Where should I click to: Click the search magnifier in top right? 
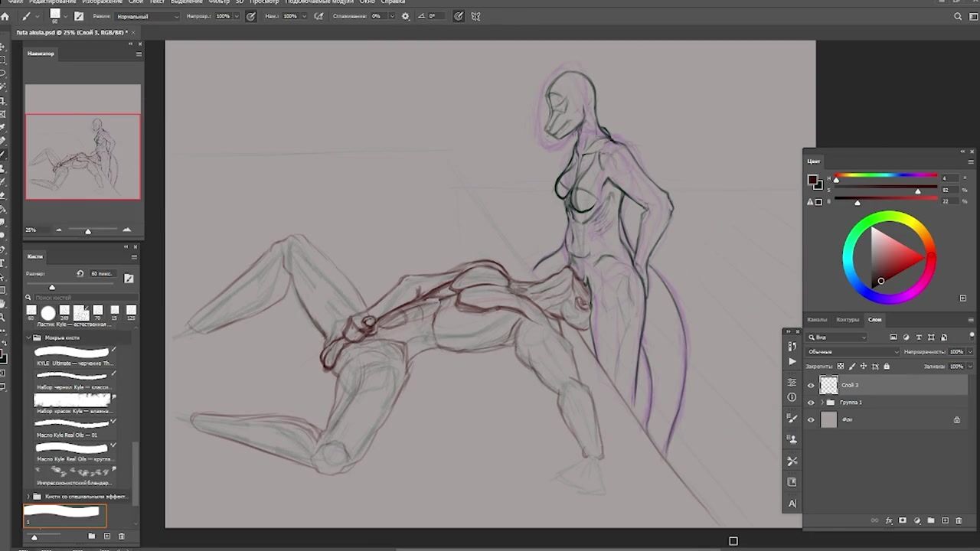(958, 16)
